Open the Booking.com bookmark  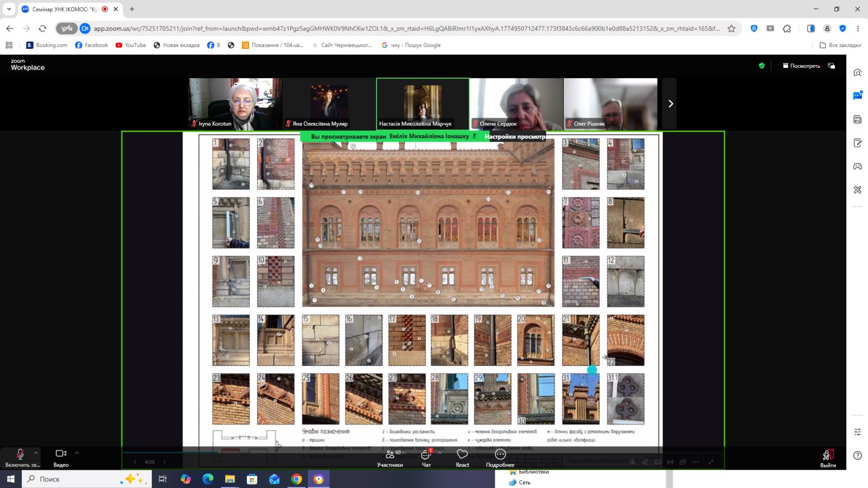click(47, 45)
